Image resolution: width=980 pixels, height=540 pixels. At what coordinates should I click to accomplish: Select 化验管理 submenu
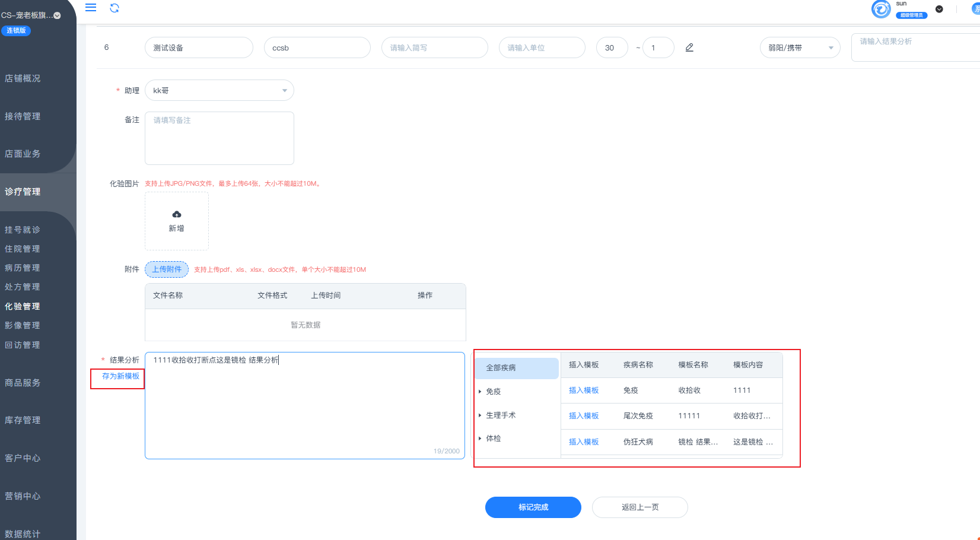23,306
